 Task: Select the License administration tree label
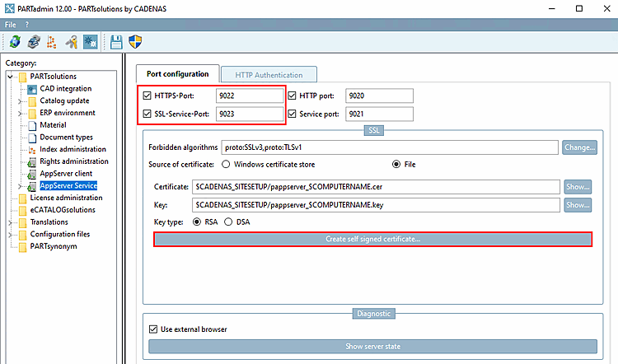tap(66, 198)
